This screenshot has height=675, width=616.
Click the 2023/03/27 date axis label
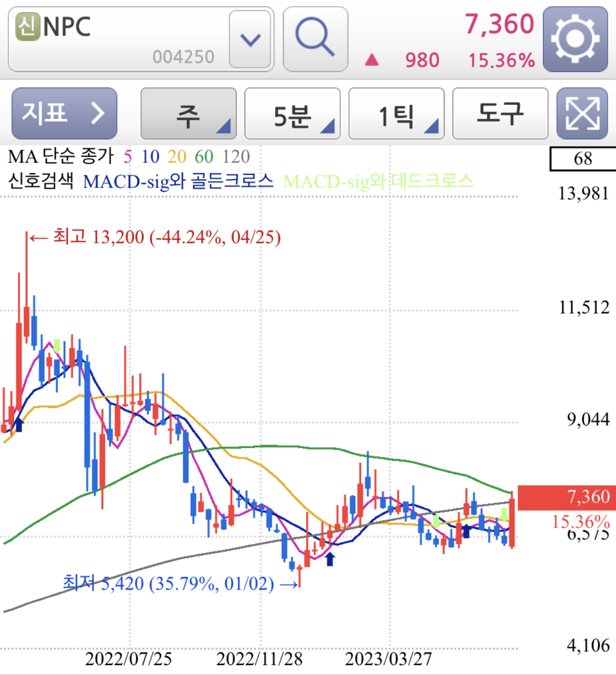coord(389,659)
